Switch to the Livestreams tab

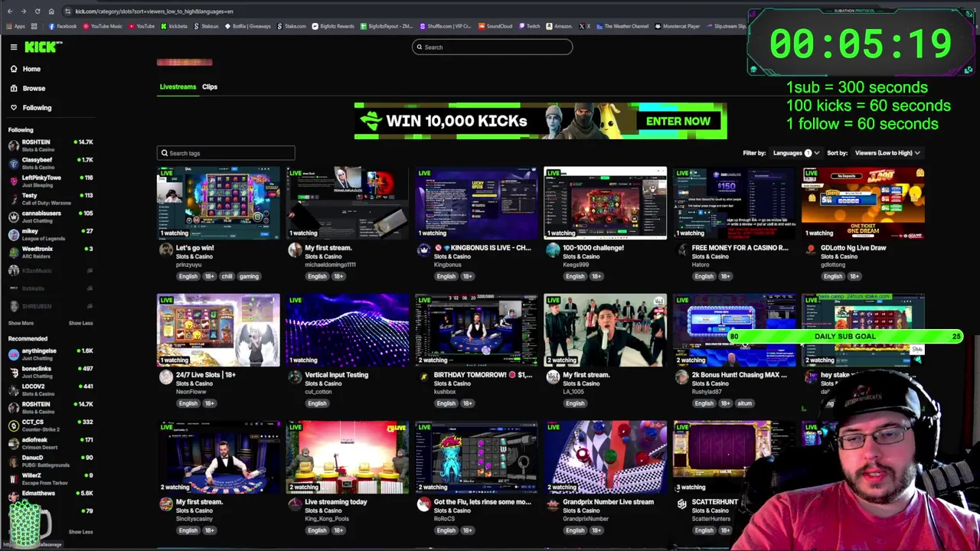178,87
